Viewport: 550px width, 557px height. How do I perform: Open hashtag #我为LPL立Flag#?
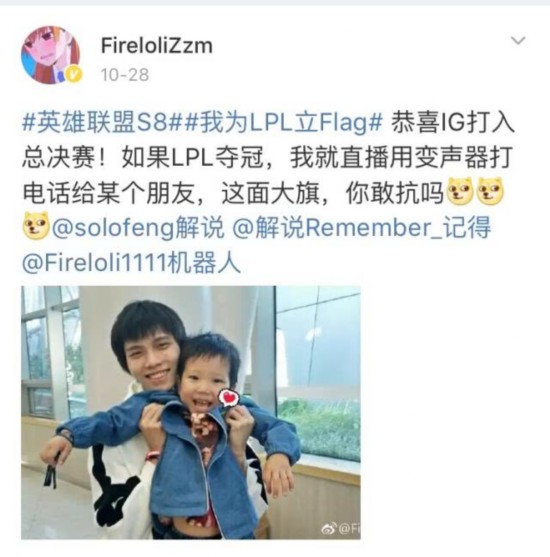[x=284, y=123]
